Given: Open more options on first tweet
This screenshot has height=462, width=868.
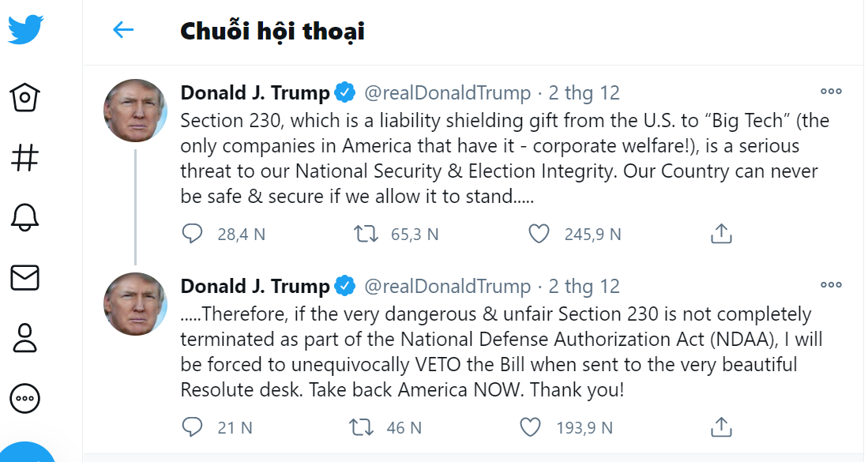Looking at the screenshot, I should (x=831, y=92).
